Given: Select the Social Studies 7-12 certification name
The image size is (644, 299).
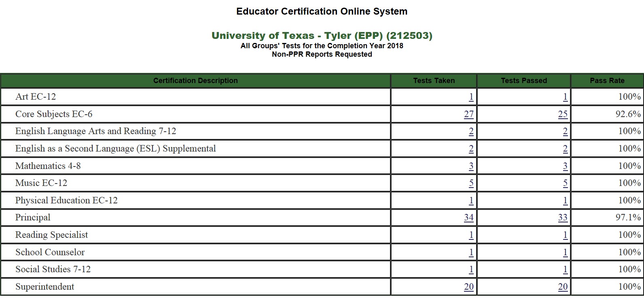Looking at the screenshot, I should click(x=53, y=269).
